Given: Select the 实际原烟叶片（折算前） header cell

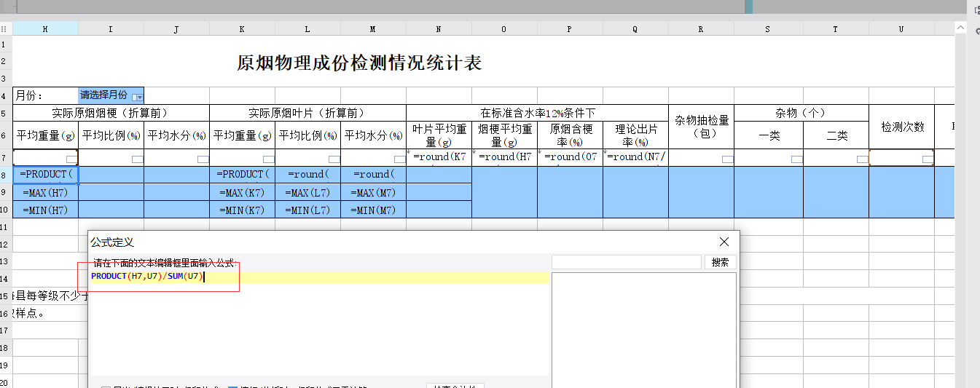Looking at the screenshot, I should [x=307, y=113].
